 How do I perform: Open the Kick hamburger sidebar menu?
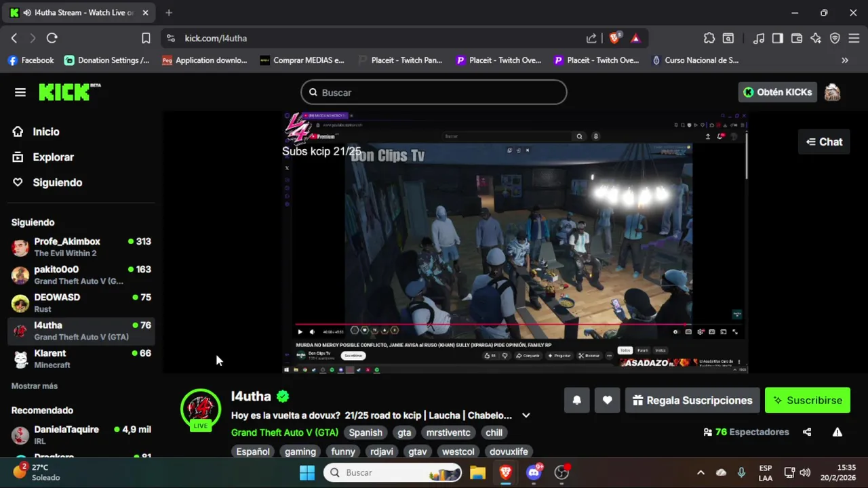tap(20, 92)
